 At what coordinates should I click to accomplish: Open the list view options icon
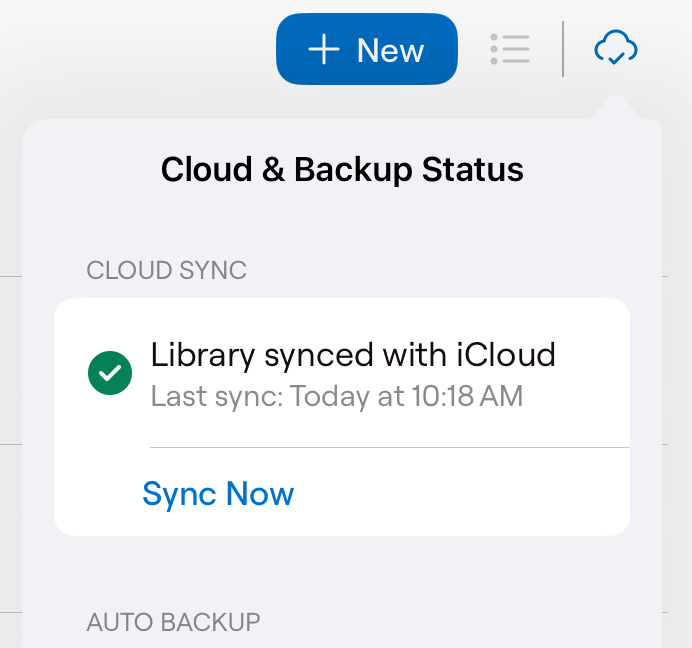pos(510,49)
